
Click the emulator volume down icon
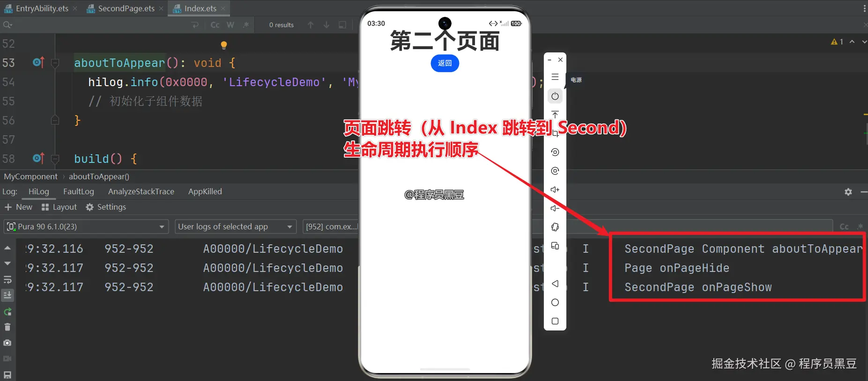(555, 208)
